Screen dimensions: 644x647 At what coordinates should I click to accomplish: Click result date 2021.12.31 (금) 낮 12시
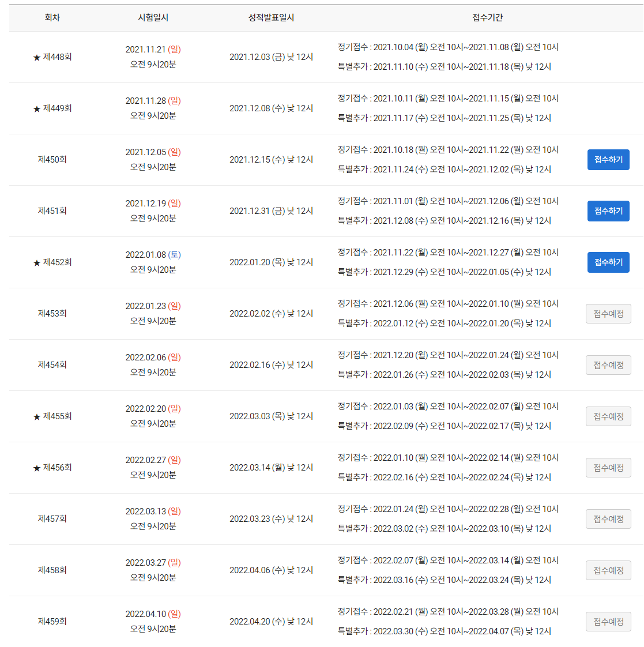271,211
